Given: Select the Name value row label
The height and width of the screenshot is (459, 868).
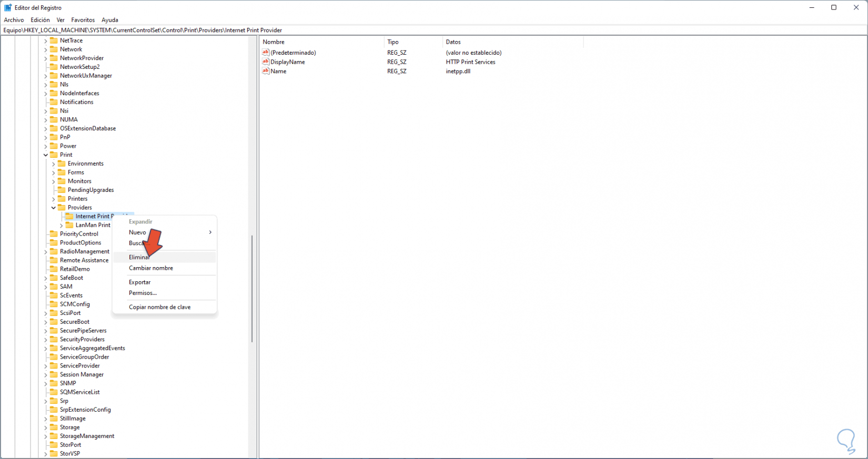Looking at the screenshot, I should (x=278, y=72).
